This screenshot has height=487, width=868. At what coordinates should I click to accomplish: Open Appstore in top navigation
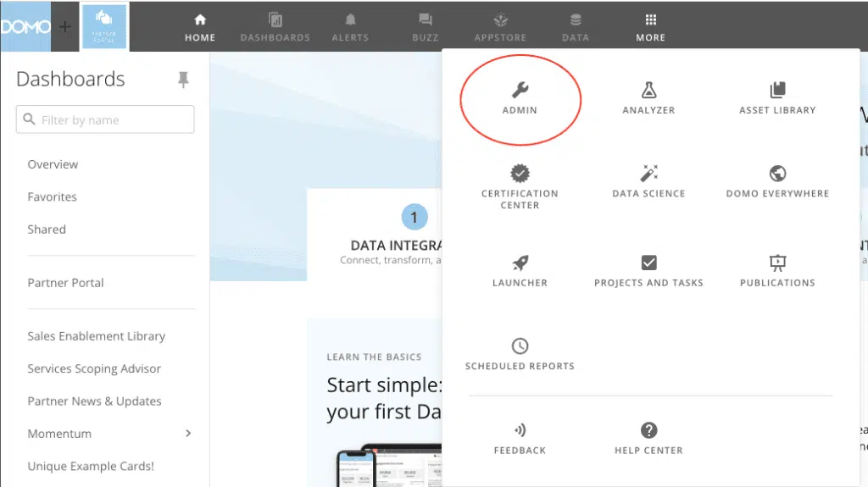pos(500,28)
